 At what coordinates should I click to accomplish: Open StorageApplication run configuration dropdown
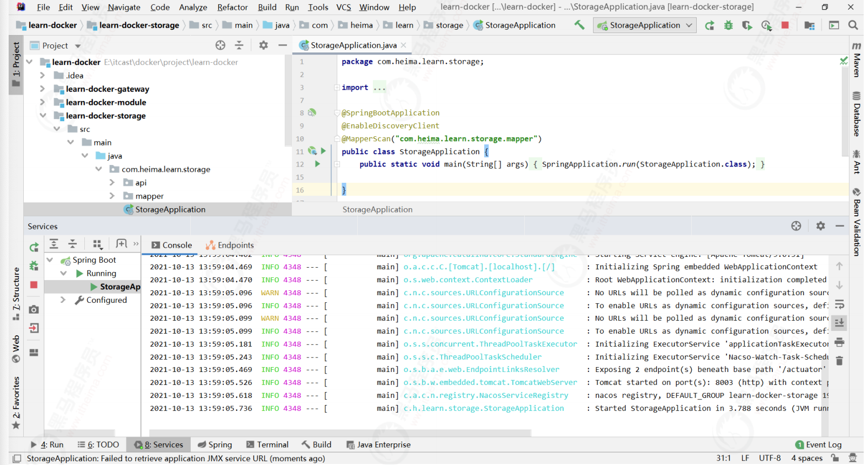click(644, 25)
